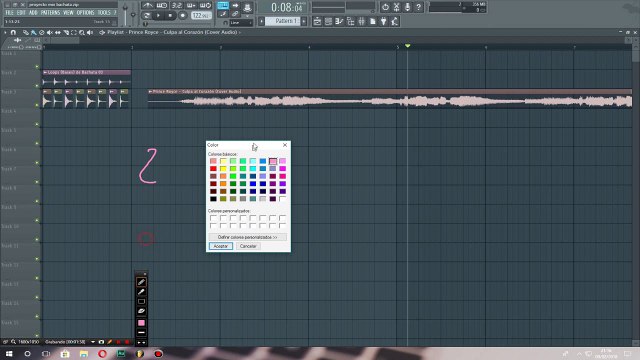Select black swatch in basic colors
The image size is (640, 360).
tap(213, 199)
